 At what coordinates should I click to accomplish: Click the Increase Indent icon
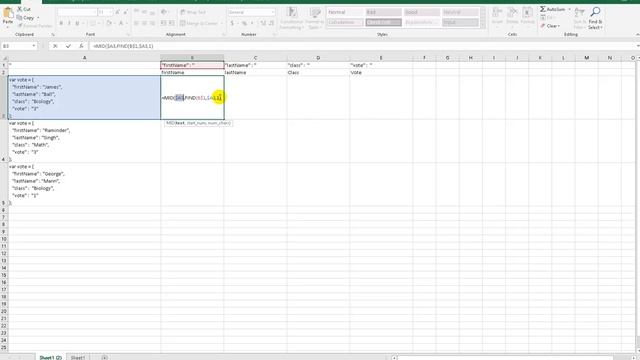[171, 23]
